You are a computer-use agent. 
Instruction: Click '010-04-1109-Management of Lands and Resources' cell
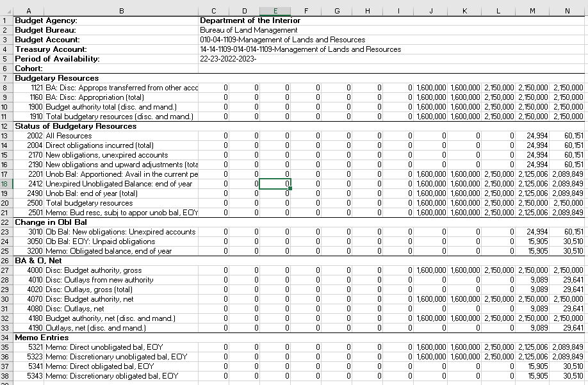pyautogui.click(x=282, y=39)
